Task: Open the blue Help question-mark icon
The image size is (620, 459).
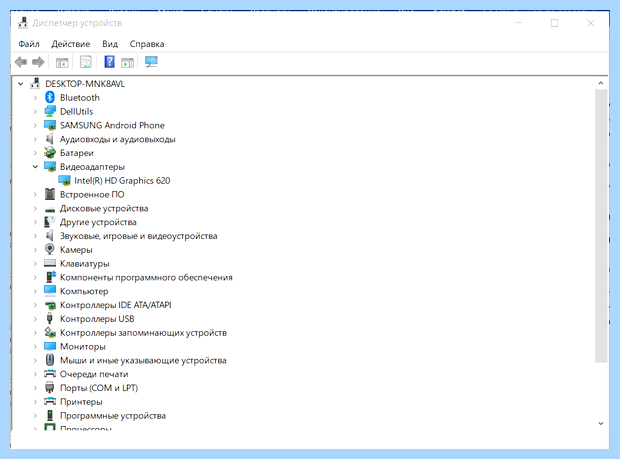Action: (x=110, y=62)
